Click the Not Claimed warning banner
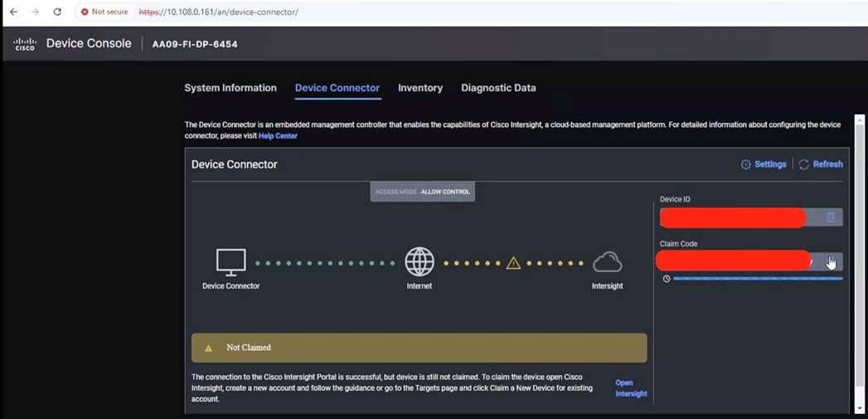 pyautogui.click(x=419, y=348)
